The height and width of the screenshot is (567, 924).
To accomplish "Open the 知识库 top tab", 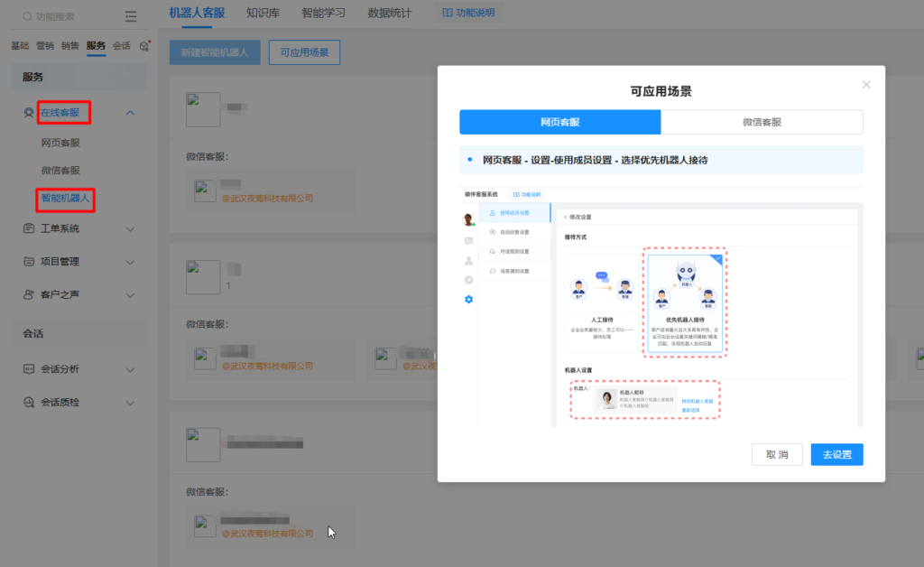I will (x=262, y=13).
